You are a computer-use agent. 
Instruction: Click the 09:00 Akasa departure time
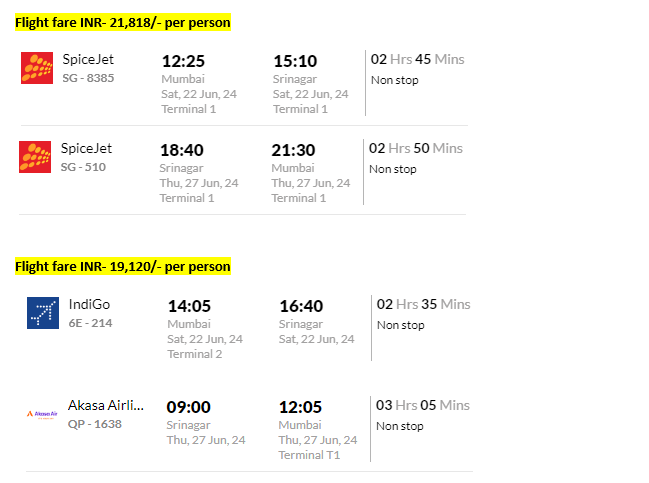(188, 407)
